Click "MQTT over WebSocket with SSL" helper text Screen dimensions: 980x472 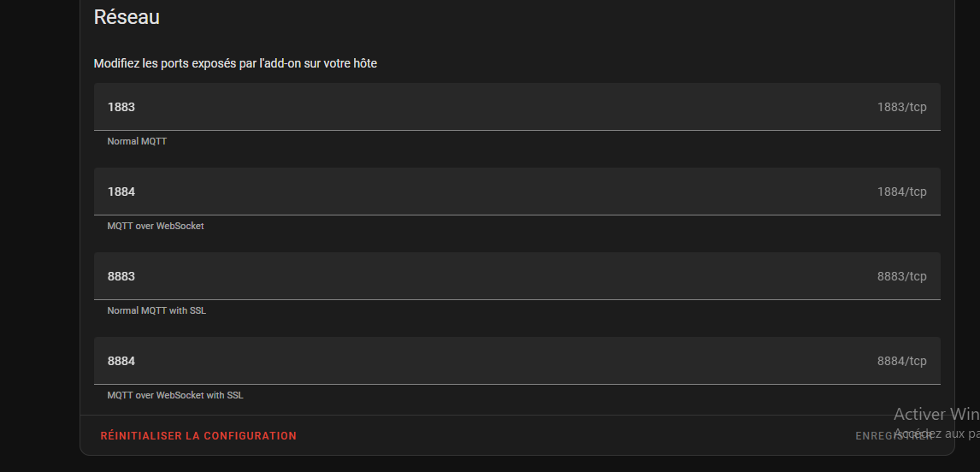pos(175,395)
